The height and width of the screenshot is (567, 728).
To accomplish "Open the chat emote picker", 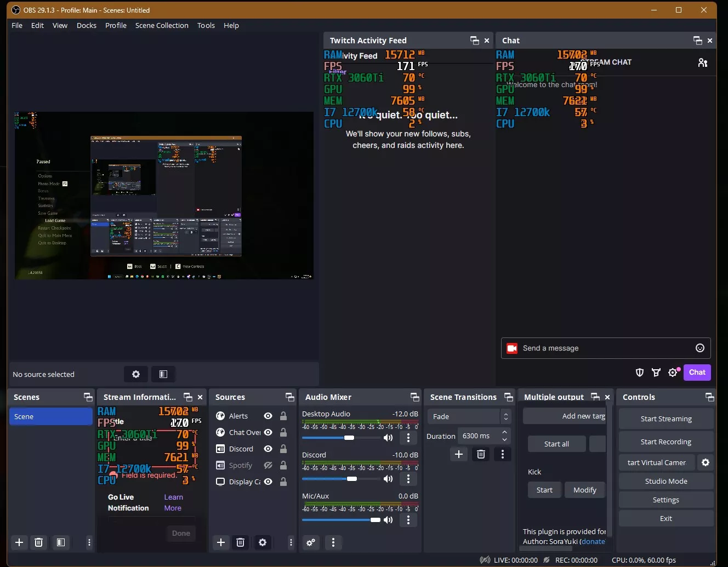I will coord(699,348).
